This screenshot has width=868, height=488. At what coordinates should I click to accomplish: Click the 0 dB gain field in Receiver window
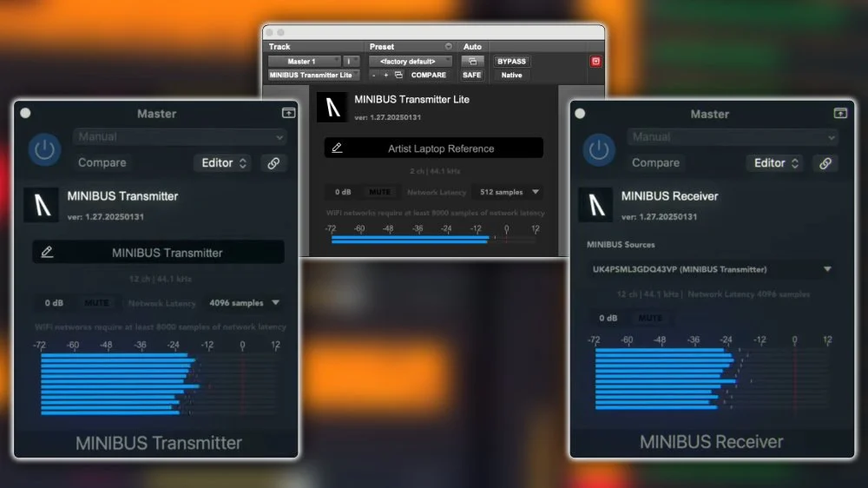608,318
